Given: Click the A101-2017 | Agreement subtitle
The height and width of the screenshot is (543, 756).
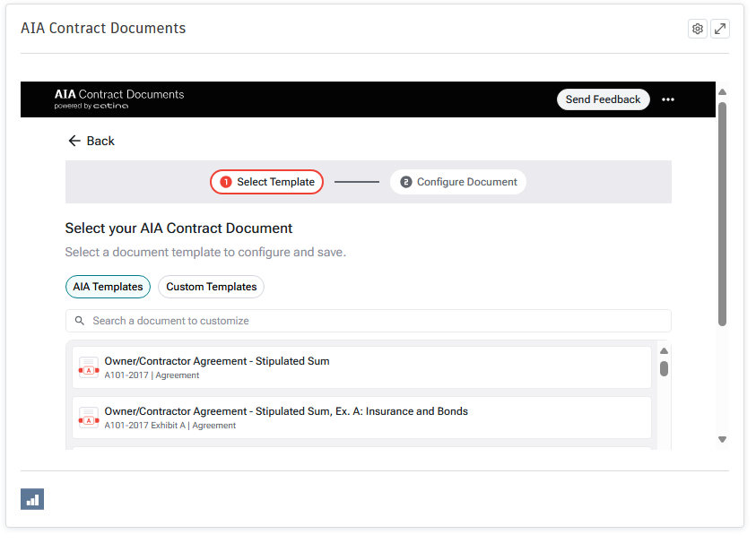Looking at the screenshot, I should click(152, 375).
